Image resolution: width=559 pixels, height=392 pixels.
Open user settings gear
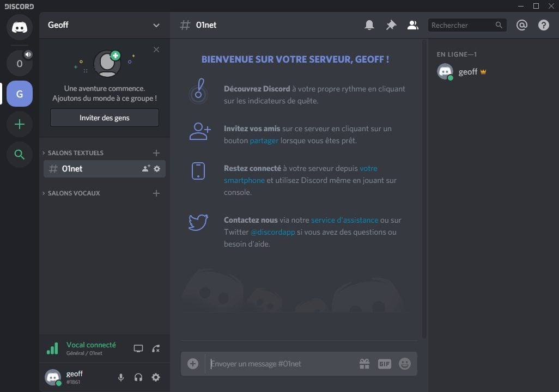(156, 377)
